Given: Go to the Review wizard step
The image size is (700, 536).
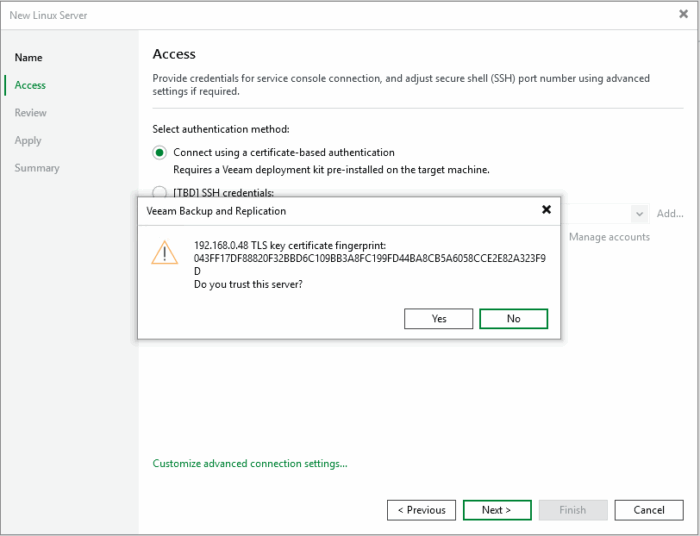Looking at the screenshot, I should tap(30, 113).
